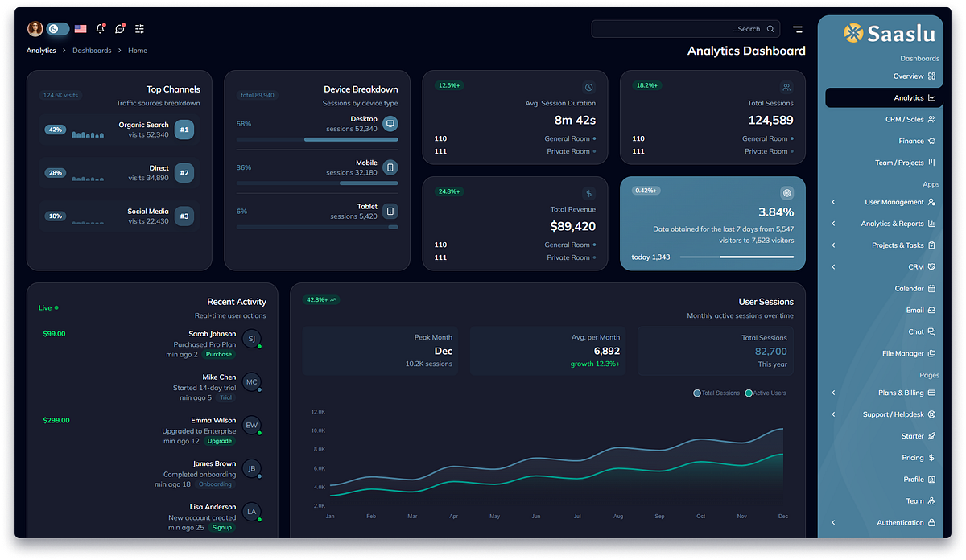Image resolution: width=966 pixels, height=560 pixels.
Task: Toggle the Active Users chart legend
Action: pyautogui.click(x=766, y=393)
